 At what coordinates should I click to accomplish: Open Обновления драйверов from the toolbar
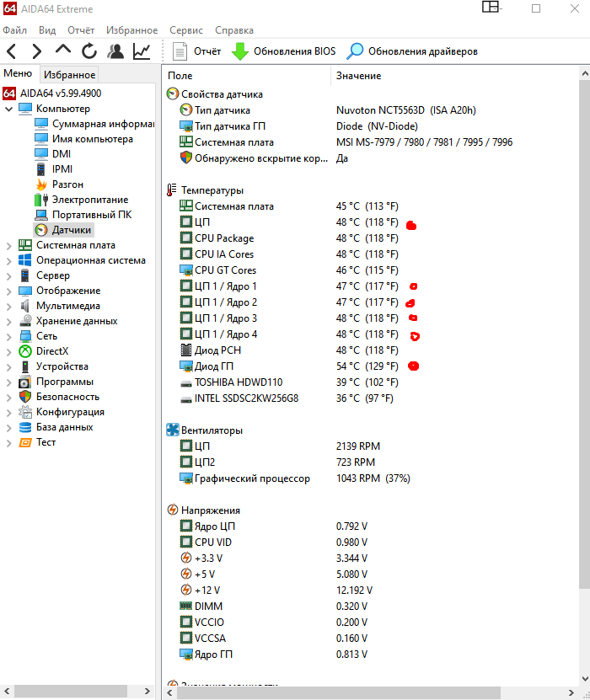(413, 51)
